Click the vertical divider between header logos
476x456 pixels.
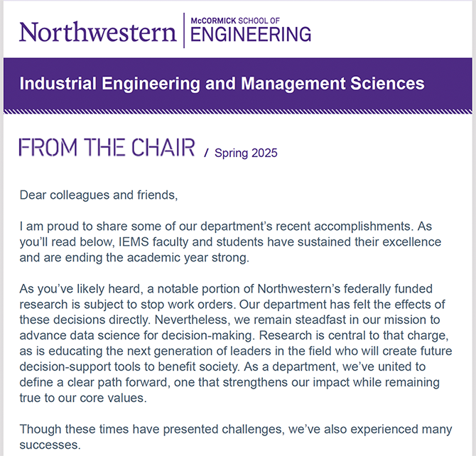click(184, 30)
